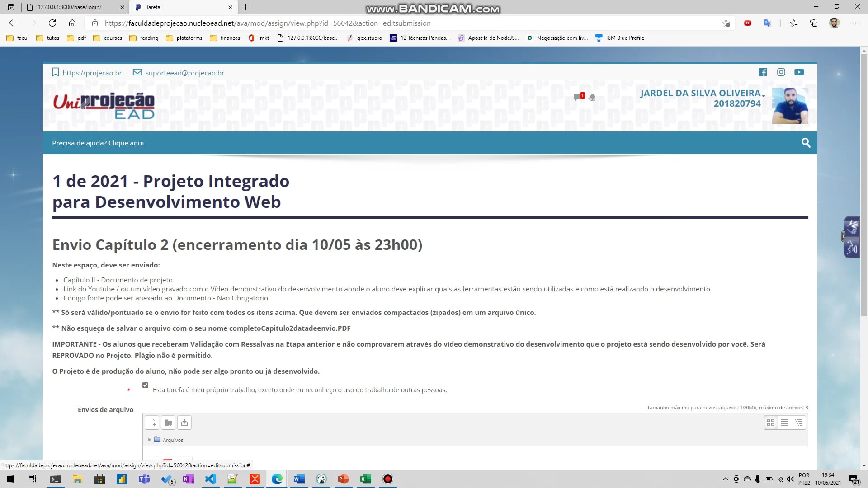The width and height of the screenshot is (868, 488).
Task: Open browser settings and more menu
Action: click(x=855, y=23)
